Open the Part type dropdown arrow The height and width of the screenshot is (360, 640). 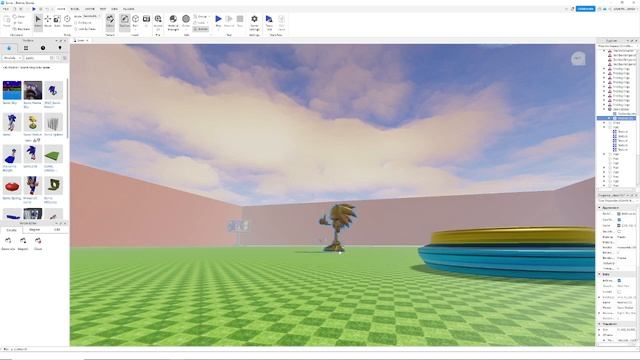135,29
